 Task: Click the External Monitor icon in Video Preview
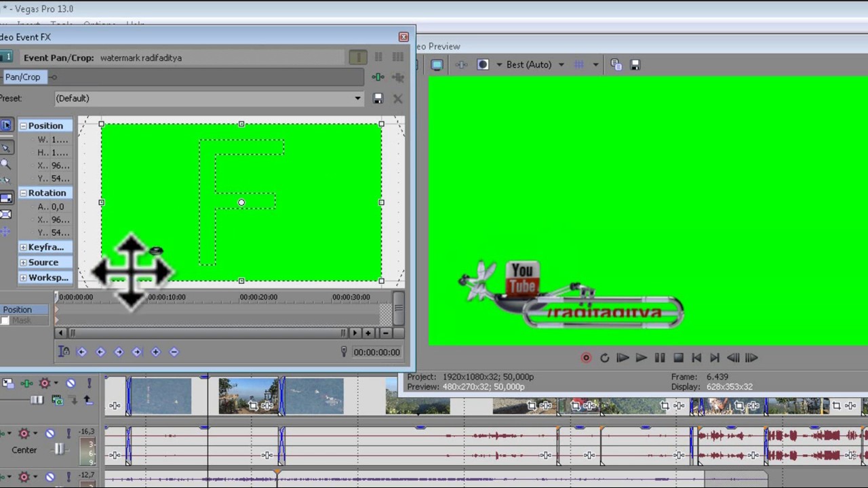tap(437, 64)
